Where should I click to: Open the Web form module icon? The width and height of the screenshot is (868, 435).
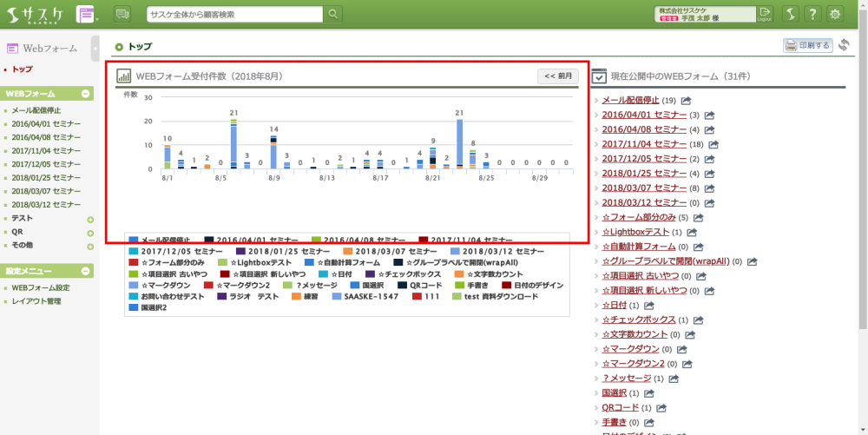[86, 14]
